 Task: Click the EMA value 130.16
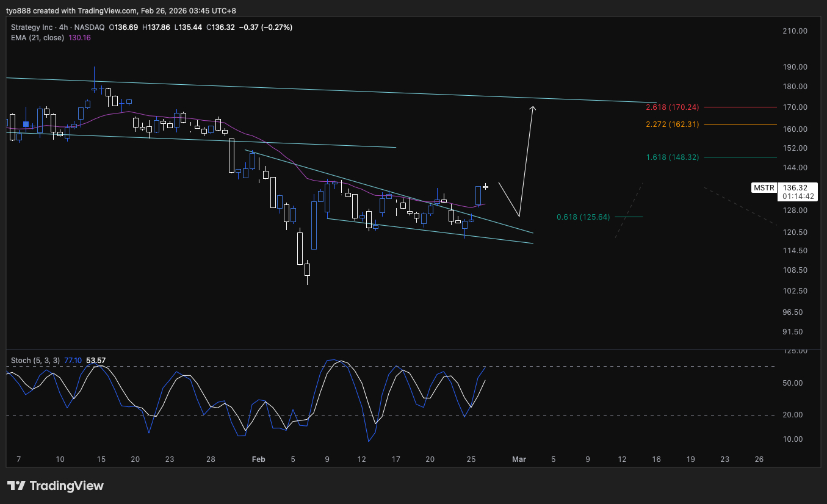(80, 38)
